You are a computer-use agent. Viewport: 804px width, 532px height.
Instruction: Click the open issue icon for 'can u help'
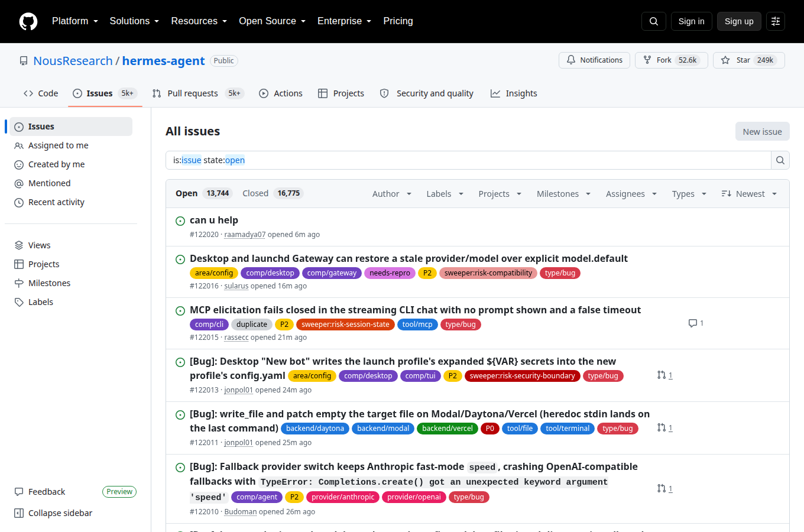pos(180,221)
